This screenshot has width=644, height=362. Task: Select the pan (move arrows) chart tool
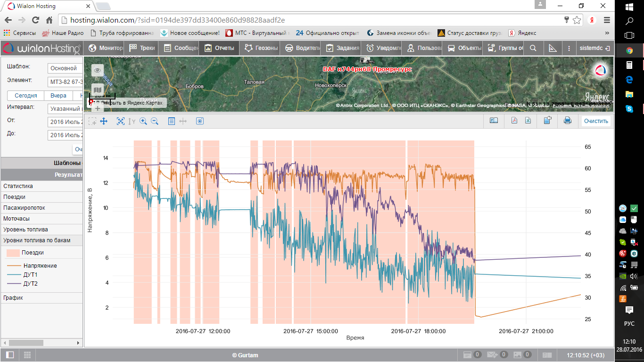pyautogui.click(x=104, y=121)
